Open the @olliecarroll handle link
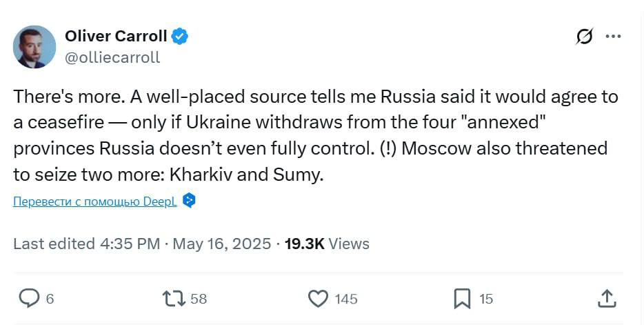 pyautogui.click(x=112, y=57)
